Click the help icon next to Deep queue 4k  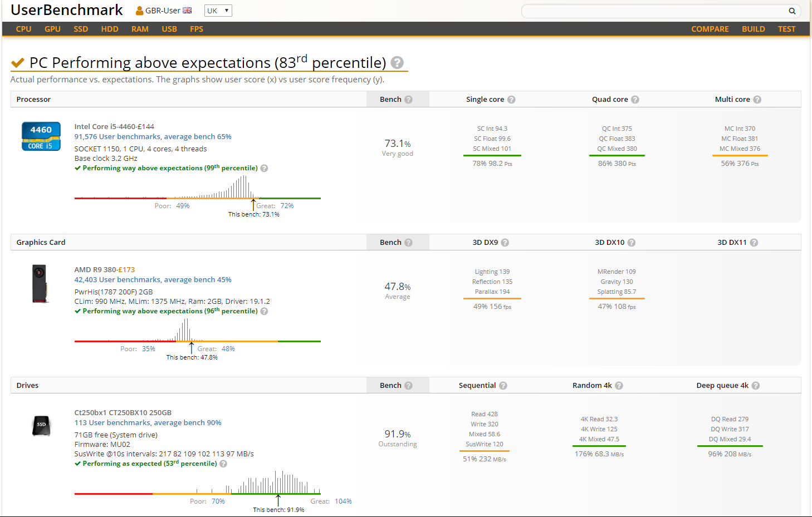tap(756, 386)
